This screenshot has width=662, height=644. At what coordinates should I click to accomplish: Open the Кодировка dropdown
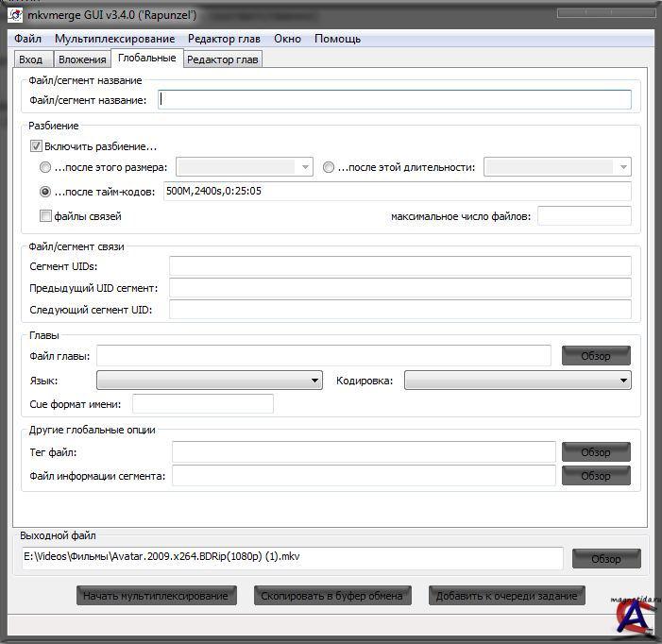tap(518, 381)
